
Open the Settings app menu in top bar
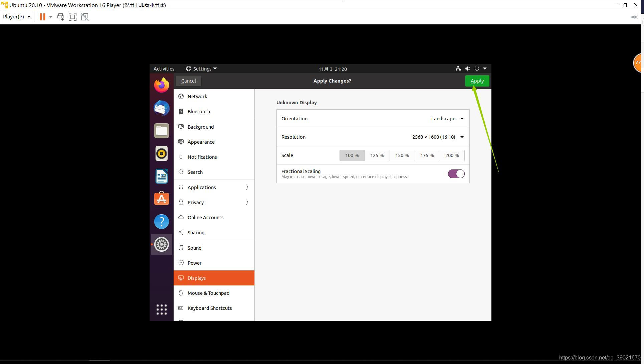(201, 69)
